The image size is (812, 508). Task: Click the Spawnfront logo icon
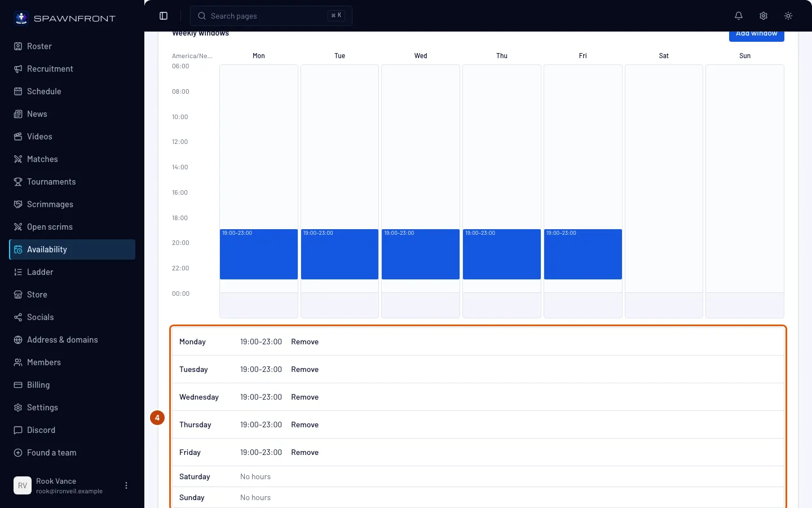pyautogui.click(x=21, y=18)
